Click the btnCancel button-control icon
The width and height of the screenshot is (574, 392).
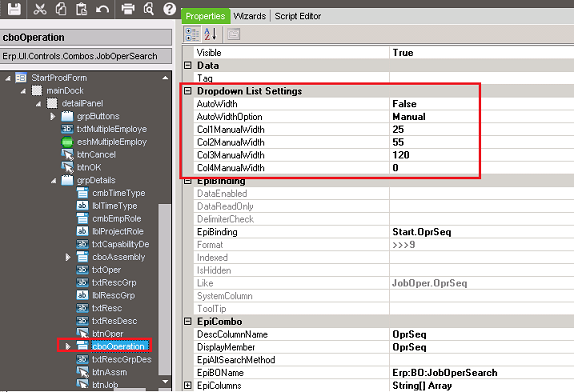coord(67,154)
